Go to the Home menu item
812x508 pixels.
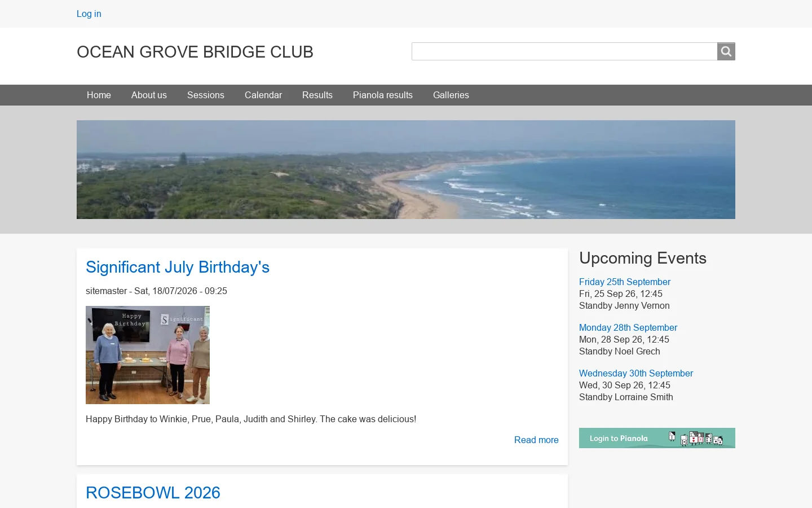click(99, 95)
